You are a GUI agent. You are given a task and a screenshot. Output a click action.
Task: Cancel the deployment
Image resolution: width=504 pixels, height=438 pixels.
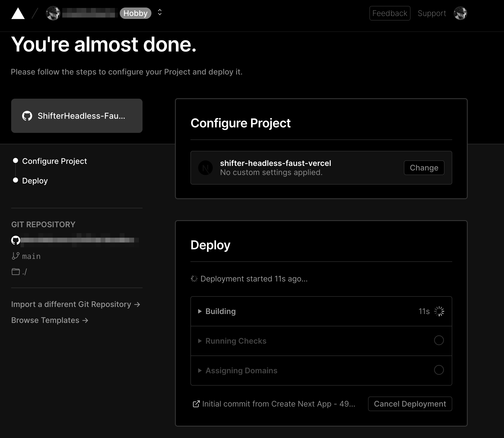pyautogui.click(x=410, y=404)
